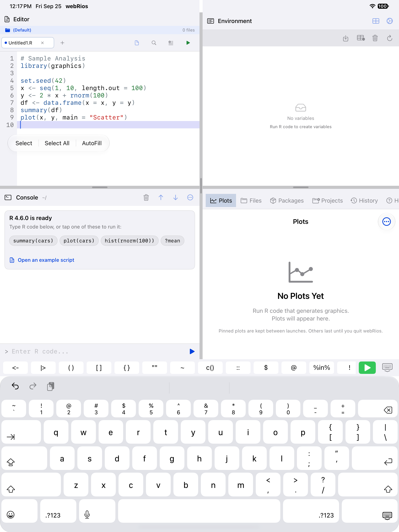399x532 pixels.
Task: Toggle the Environment grid layout icon
Action: click(x=376, y=21)
